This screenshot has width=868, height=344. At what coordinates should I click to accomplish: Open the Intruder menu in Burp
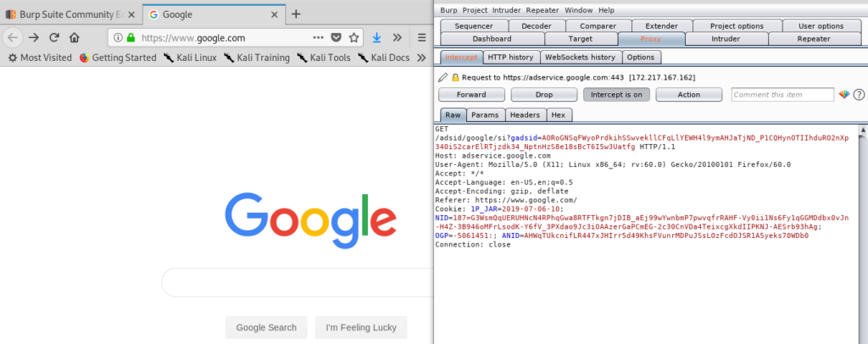pos(507,10)
